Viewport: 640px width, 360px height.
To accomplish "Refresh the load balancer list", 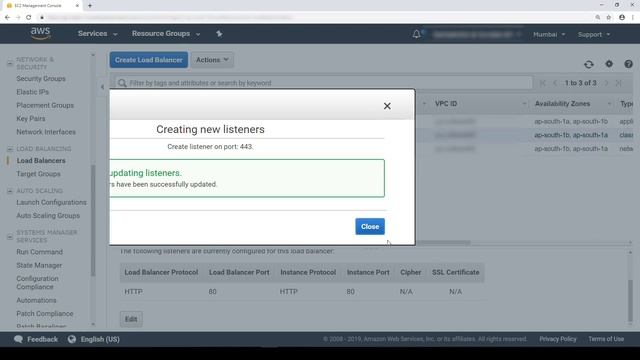I will (x=589, y=64).
